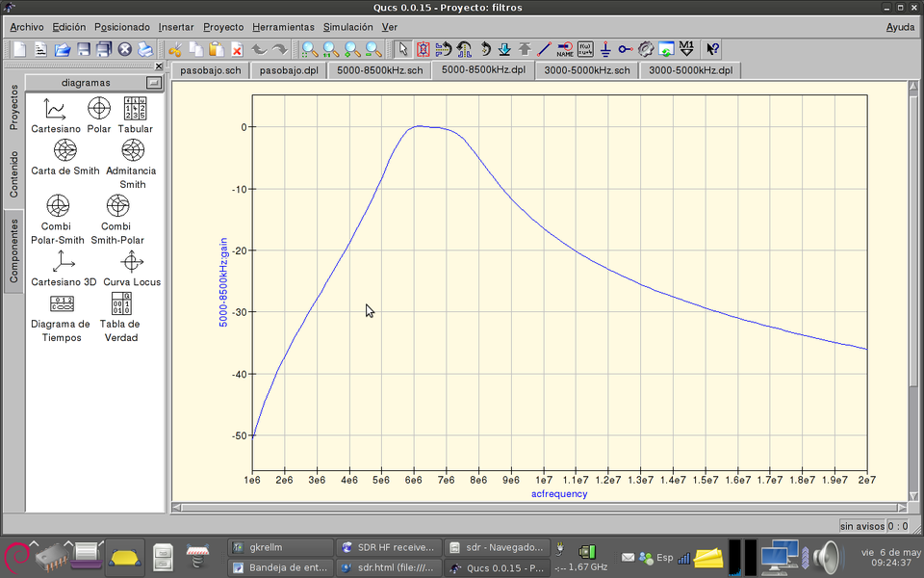Select the Cartesiano diagram icon
Viewport: 924px width, 578px height.
(56, 109)
